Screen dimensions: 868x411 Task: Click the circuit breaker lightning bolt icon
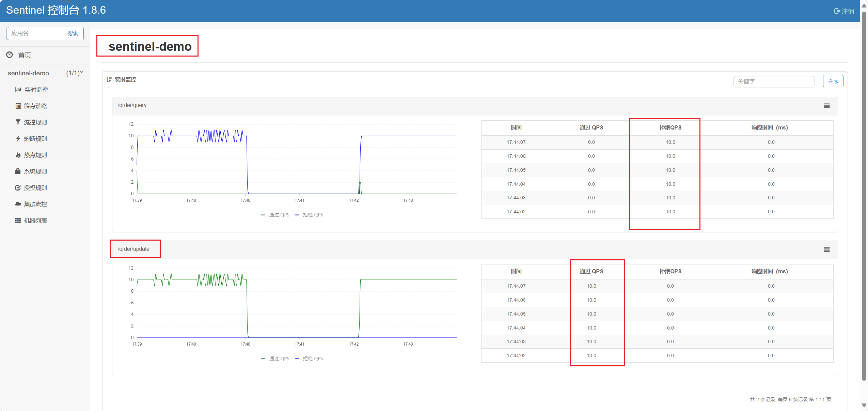pos(18,138)
